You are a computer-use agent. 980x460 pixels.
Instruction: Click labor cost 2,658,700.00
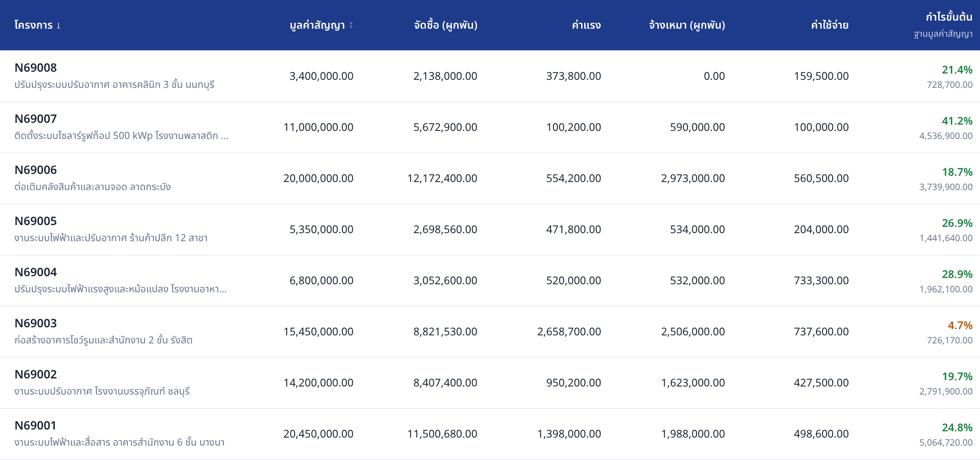tap(569, 332)
